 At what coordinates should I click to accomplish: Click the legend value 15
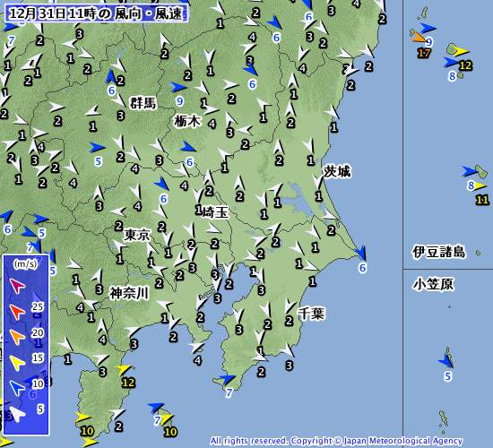click(38, 358)
